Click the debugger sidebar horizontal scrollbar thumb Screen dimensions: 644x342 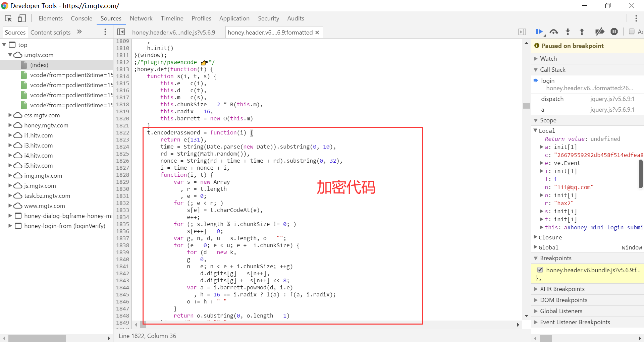[x=546, y=338]
